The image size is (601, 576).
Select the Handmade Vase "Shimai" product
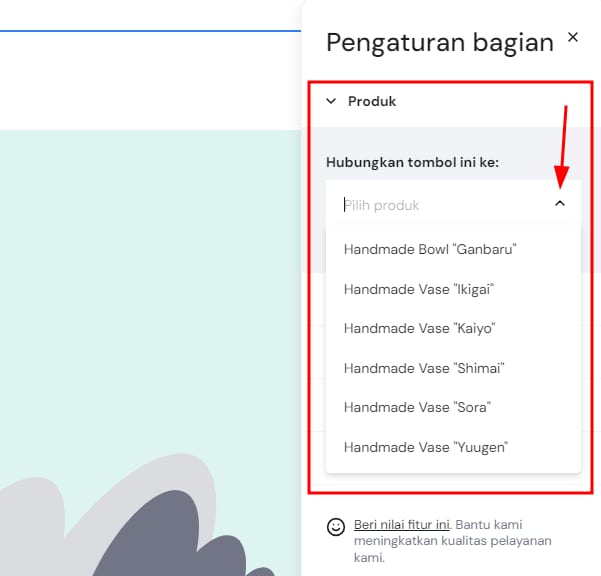click(x=423, y=368)
